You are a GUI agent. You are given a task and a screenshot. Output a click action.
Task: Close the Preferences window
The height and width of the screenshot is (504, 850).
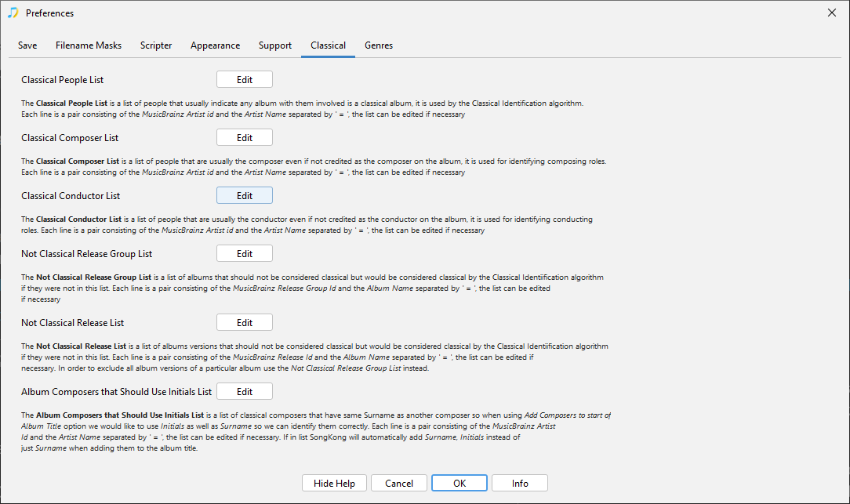click(831, 13)
